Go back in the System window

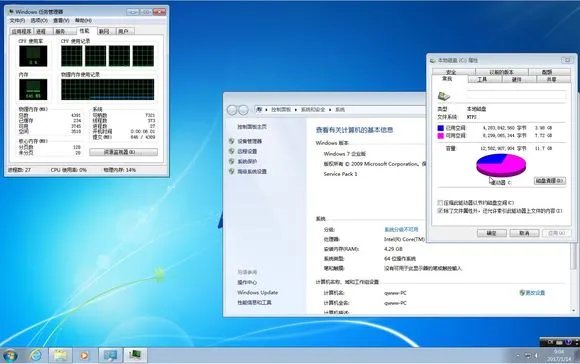tap(232, 110)
